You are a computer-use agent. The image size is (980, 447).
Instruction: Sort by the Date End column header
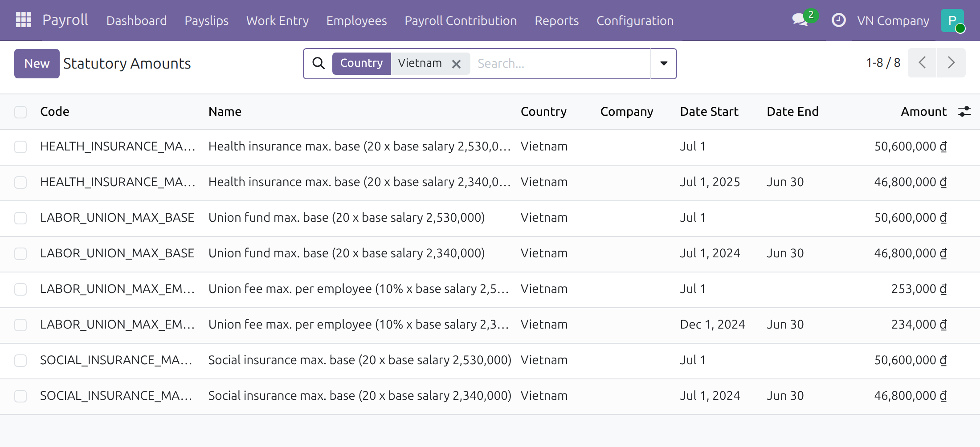point(792,111)
